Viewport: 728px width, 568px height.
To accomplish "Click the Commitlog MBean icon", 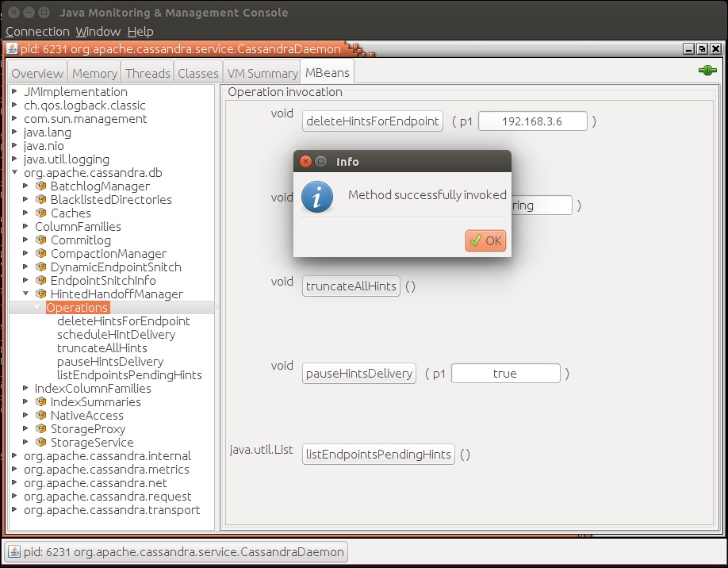I will (x=41, y=240).
